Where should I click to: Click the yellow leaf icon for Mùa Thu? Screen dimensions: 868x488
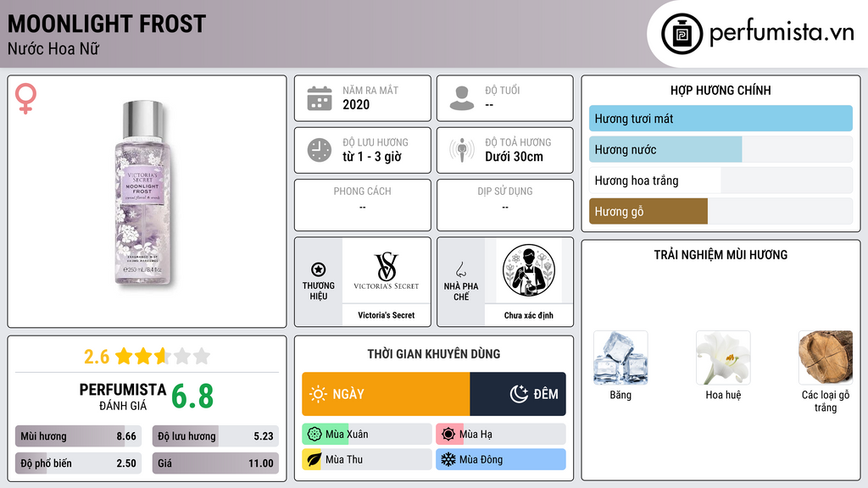point(314,459)
